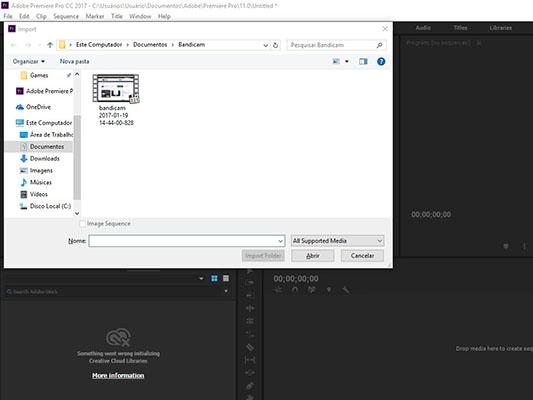Open the Marker menu

pyautogui.click(x=95, y=16)
